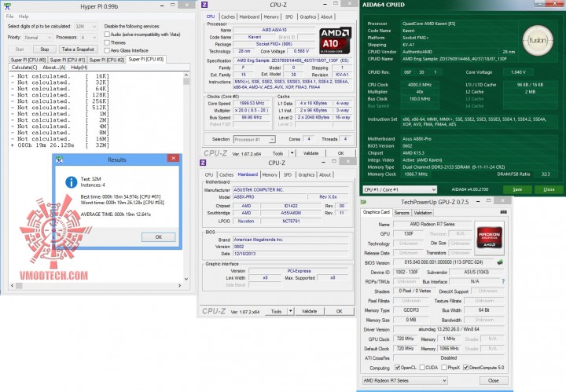
Task: Toggle the OpenCL computing checkbox
Action: [x=398, y=368]
